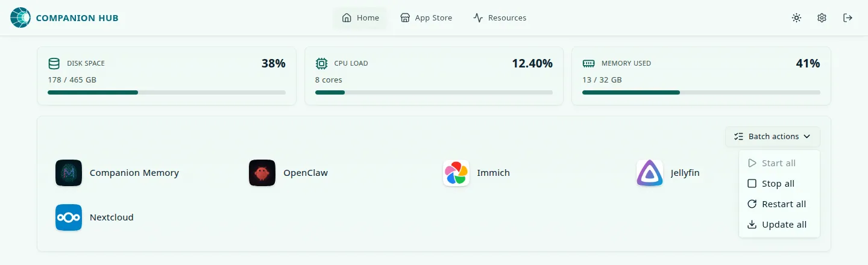Click the logout arrow icon

coord(848,18)
